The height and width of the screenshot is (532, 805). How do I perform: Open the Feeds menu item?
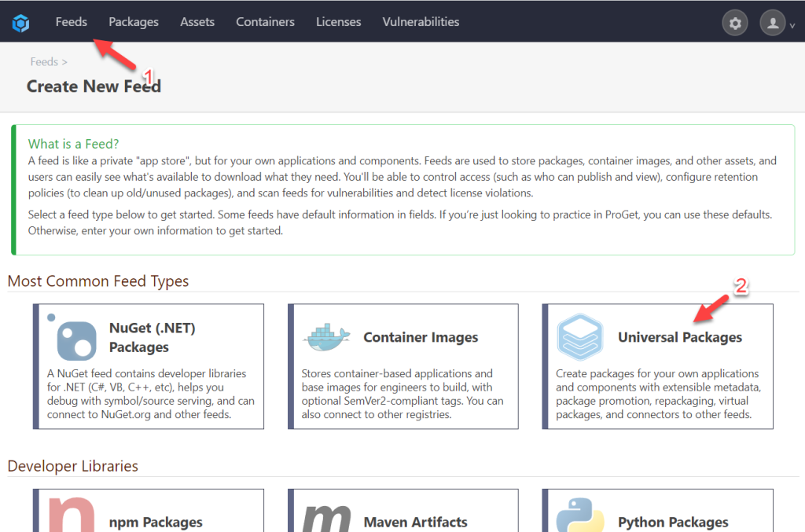pos(72,22)
